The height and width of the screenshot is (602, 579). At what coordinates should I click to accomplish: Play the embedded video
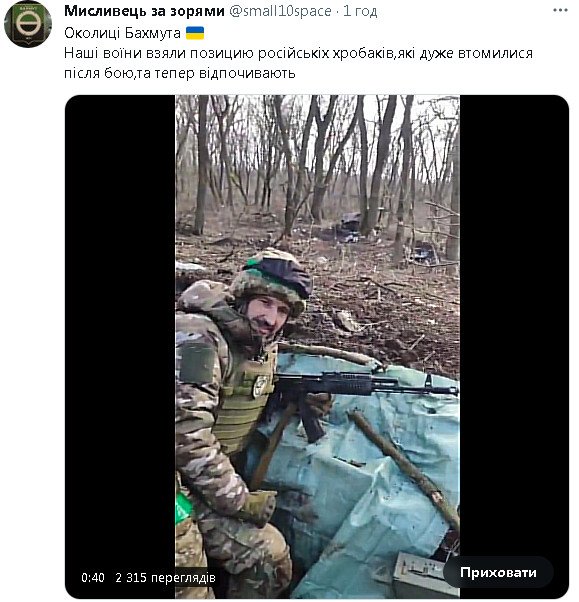(x=317, y=346)
